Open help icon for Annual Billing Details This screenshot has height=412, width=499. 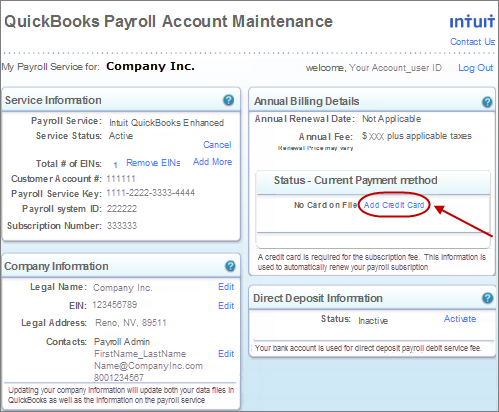pyautogui.click(x=487, y=102)
